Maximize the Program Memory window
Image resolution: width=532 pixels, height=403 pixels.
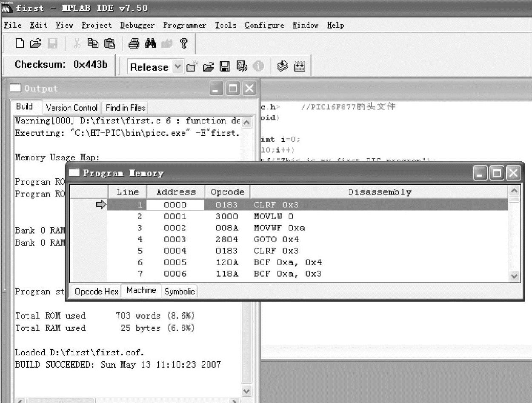click(x=497, y=173)
